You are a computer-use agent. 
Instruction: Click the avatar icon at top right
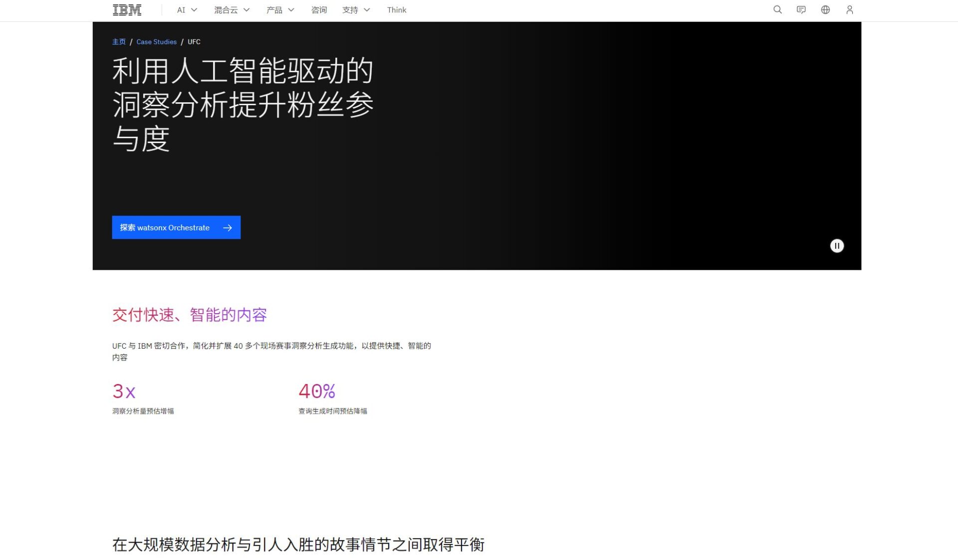click(849, 9)
